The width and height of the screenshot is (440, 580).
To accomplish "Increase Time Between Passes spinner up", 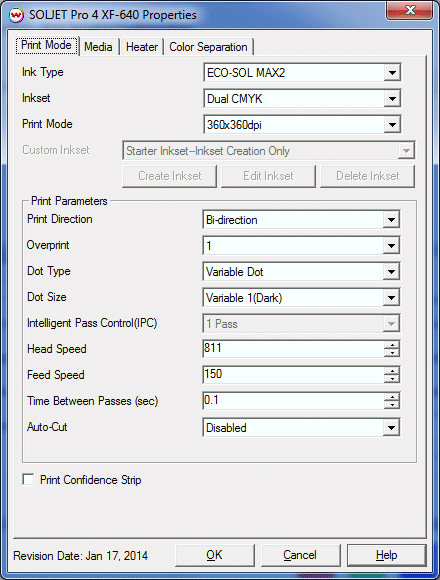I will (392, 397).
